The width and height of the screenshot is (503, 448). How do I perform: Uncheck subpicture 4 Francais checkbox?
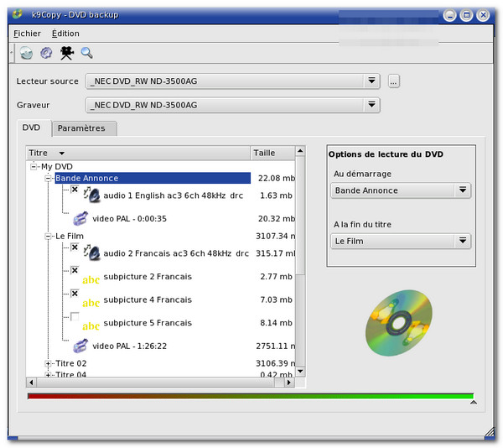pyautogui.click(x=75, y=294)
